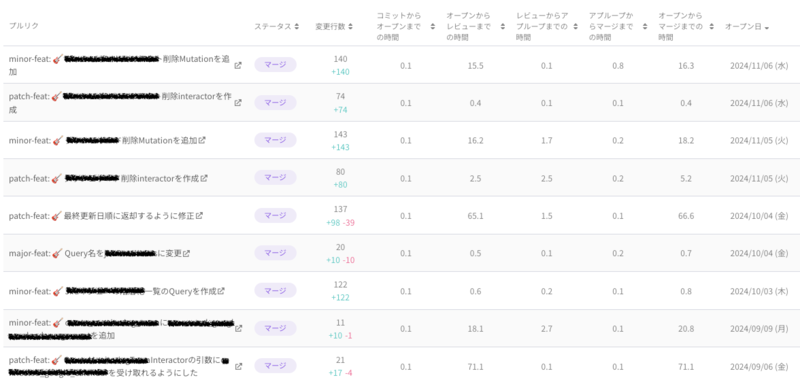Click the 65.1 review time value
The height and width of the screenshot is (384, 800).
point(475,216)
